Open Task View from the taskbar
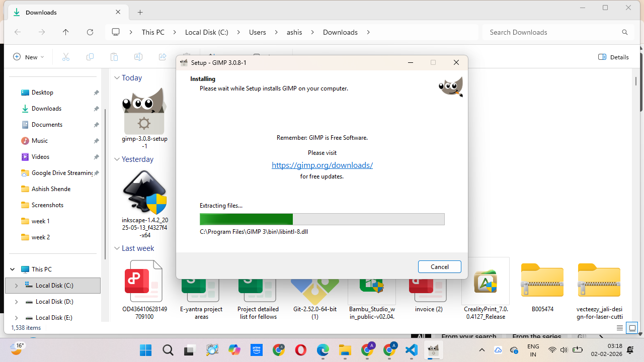The height and width of the screenshot is (362, 644). 189,350
